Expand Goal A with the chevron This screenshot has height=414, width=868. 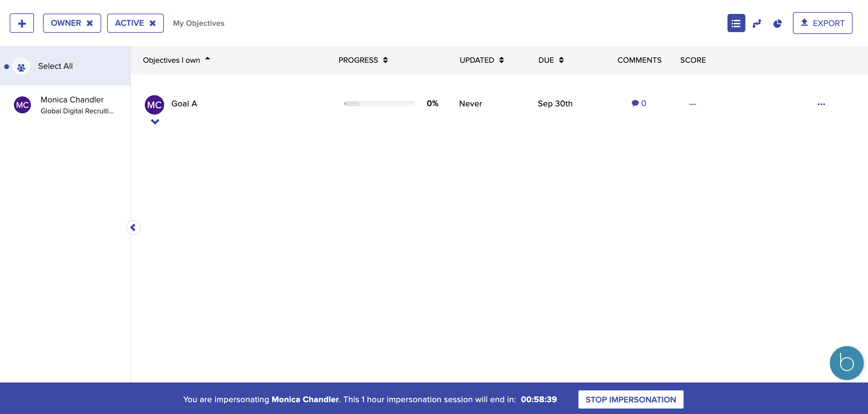[x=155, y=122]
